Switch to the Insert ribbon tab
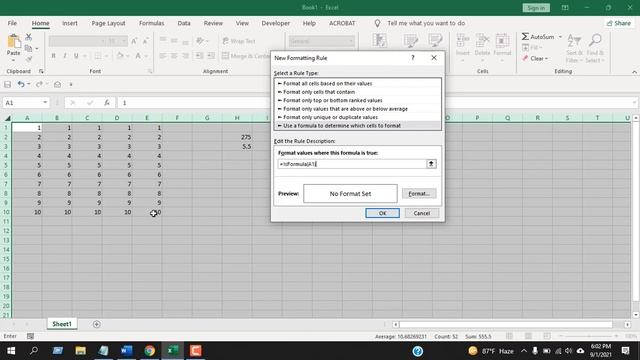This screenshot has height=360, width=640. point(70,23)
